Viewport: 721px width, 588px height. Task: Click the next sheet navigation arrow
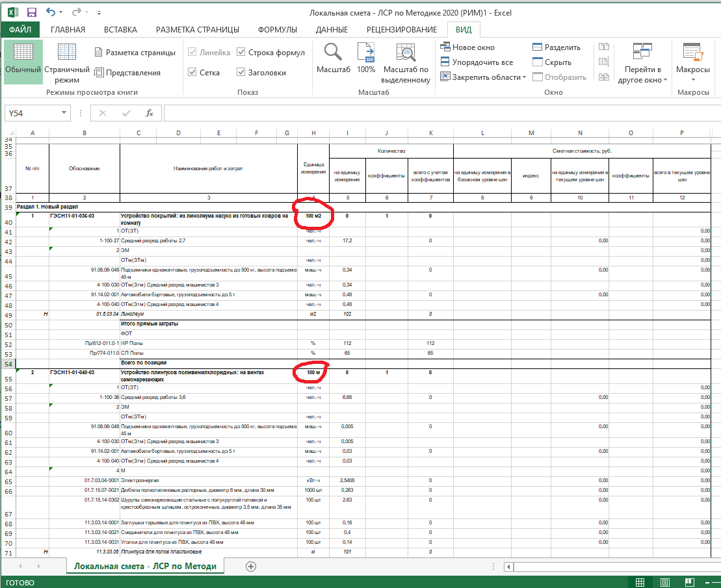(38, 567)
